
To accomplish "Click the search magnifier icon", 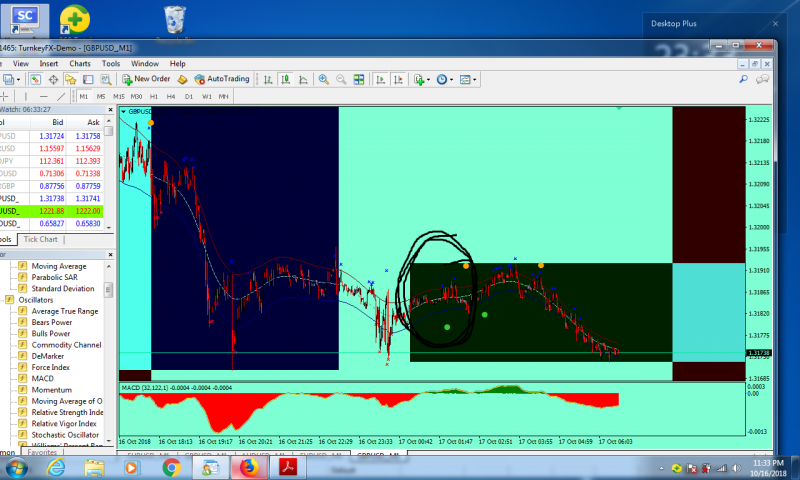I will tap(743, 79).
